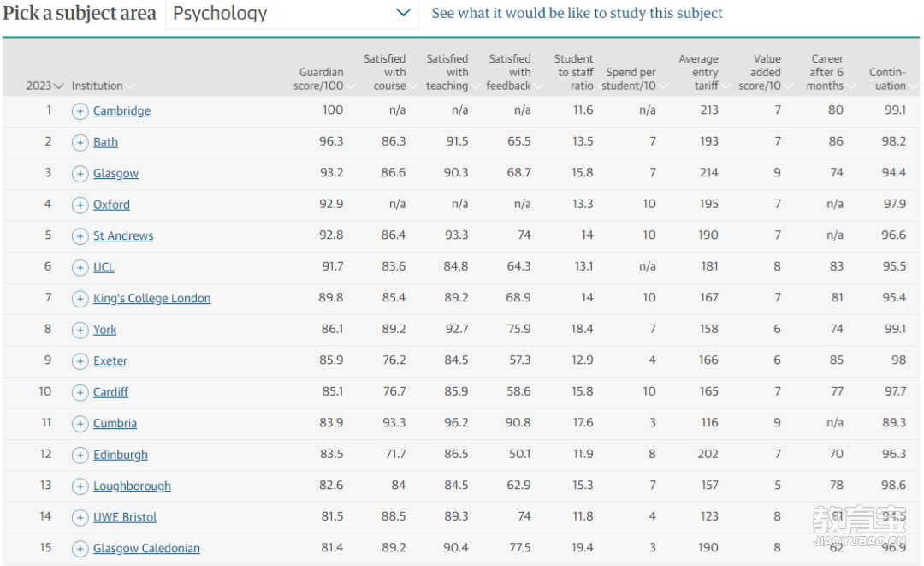Open the Glasgow Caledonian link
The height and width of the screenshot is (566, 924).
point(146,548)
